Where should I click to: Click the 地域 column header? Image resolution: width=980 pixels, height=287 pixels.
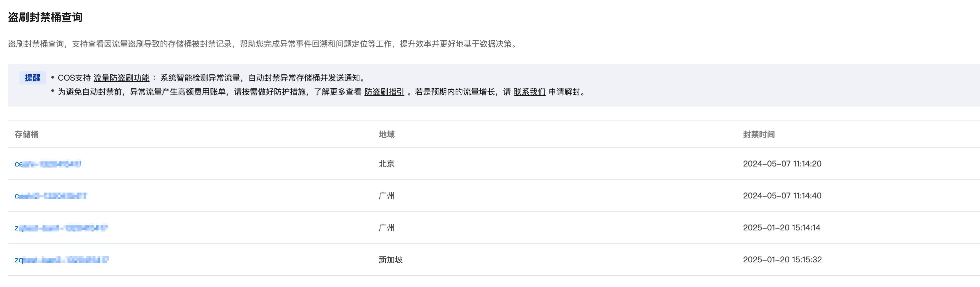point(386,134)
